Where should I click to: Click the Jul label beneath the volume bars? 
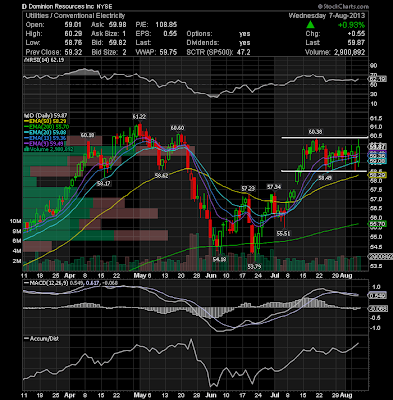point(276,276)
